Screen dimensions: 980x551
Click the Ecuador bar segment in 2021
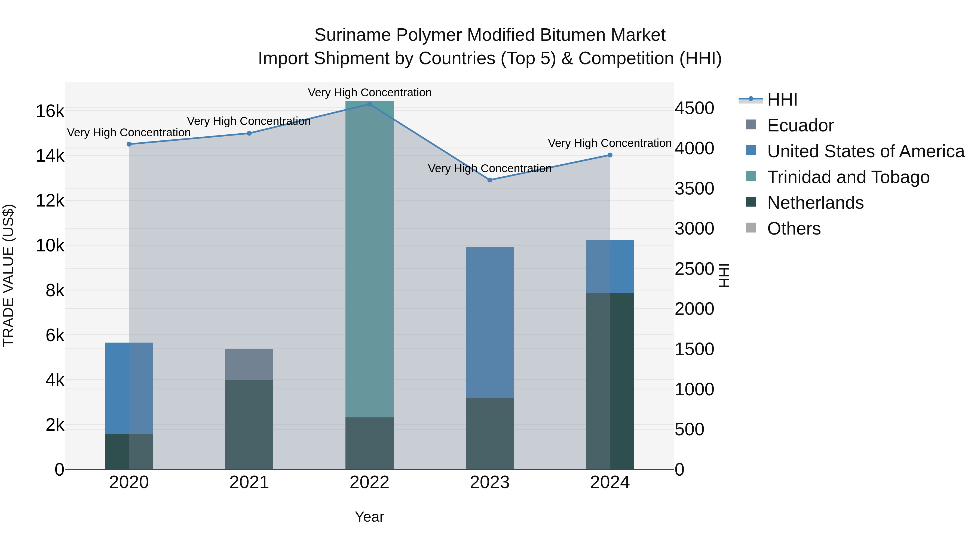coord(249,364)
